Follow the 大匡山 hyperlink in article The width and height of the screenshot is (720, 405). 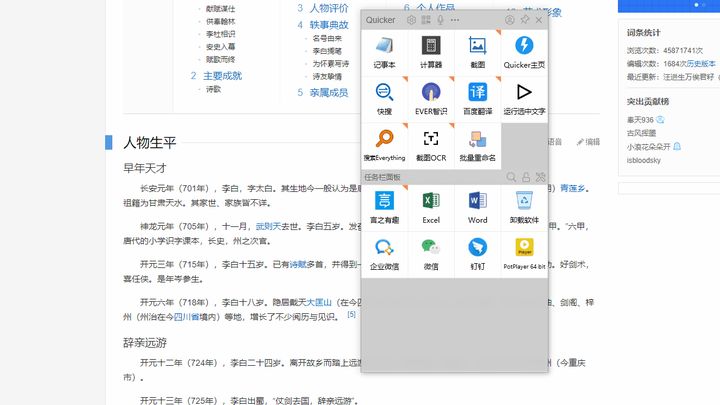click(319, 302)
